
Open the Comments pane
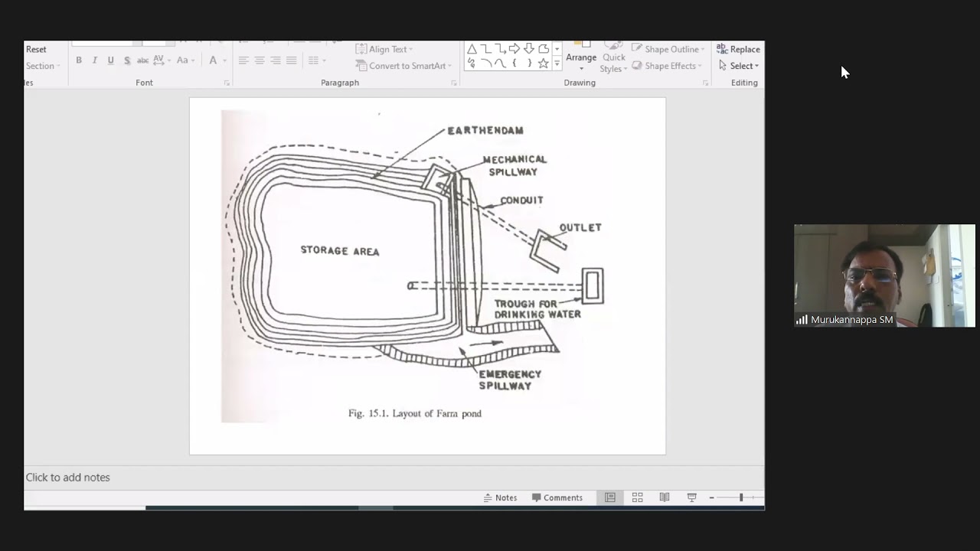click(x=557, y=497)
